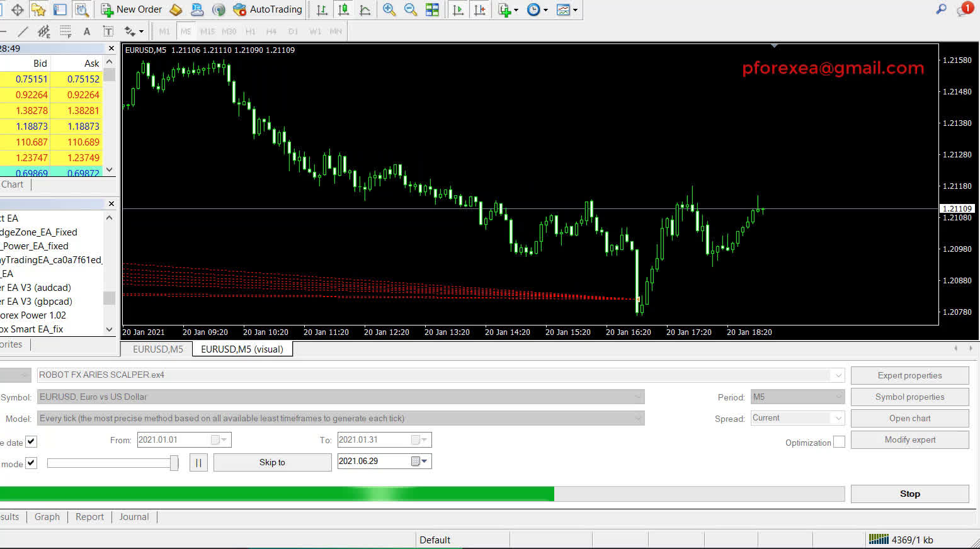Screen dimensions: 980x549
Task: Toggle AutoTrading on
Action: (267, 9)
